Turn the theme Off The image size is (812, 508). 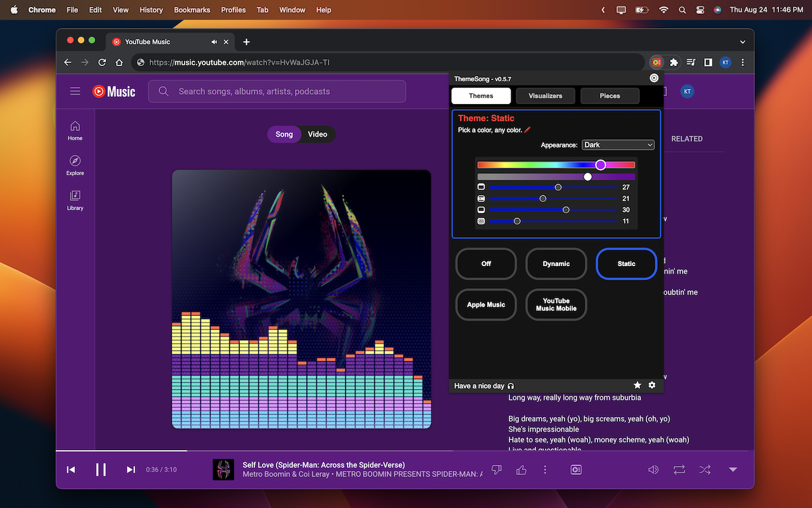point(486,264)
